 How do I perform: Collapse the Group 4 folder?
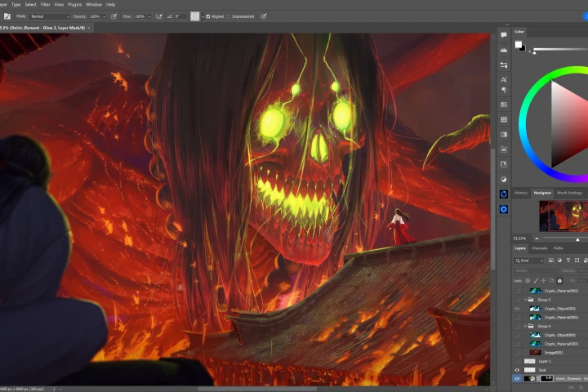pyautogui.click(x=525, y=326)
